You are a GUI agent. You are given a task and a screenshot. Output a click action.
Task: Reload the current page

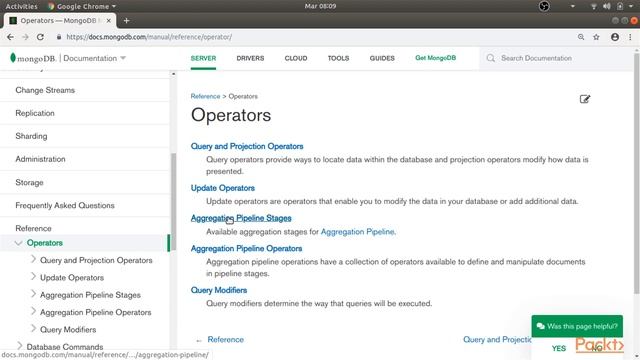point(40,37)
